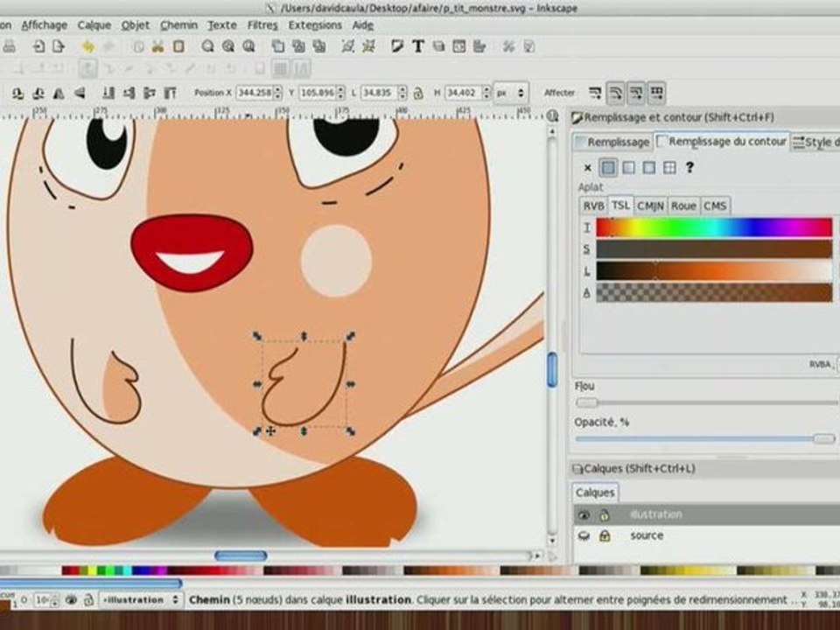Image resolution: width=840 pixels, height=630 pixels.
Task: Step the H height spinner
Action: pos(486,94)
